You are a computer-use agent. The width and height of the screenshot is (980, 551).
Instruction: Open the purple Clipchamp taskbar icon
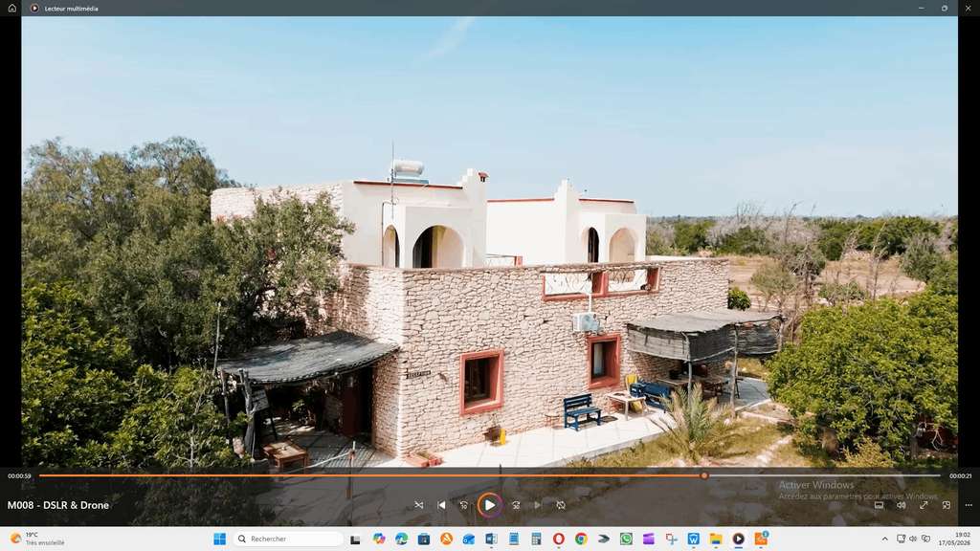[x=649, y=539]
